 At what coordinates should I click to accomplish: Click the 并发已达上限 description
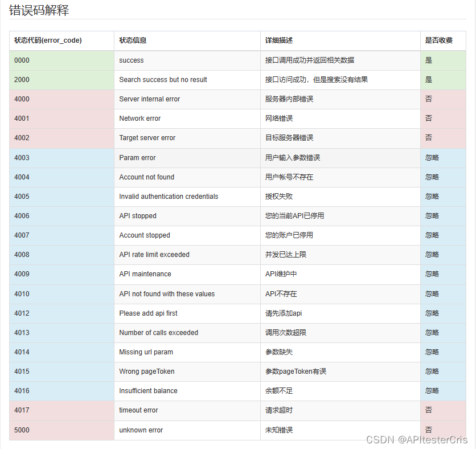tap(286, 255)
